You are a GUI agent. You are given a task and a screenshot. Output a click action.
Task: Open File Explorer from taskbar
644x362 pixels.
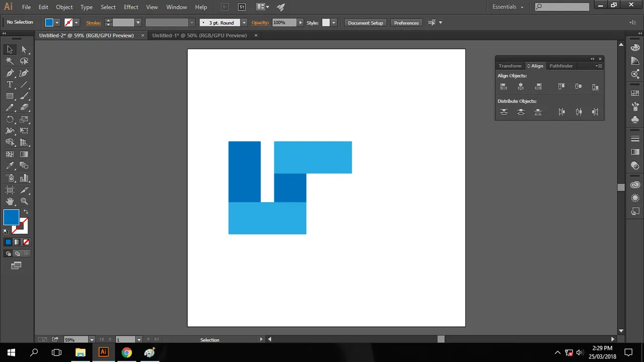(x=80, y=352)
